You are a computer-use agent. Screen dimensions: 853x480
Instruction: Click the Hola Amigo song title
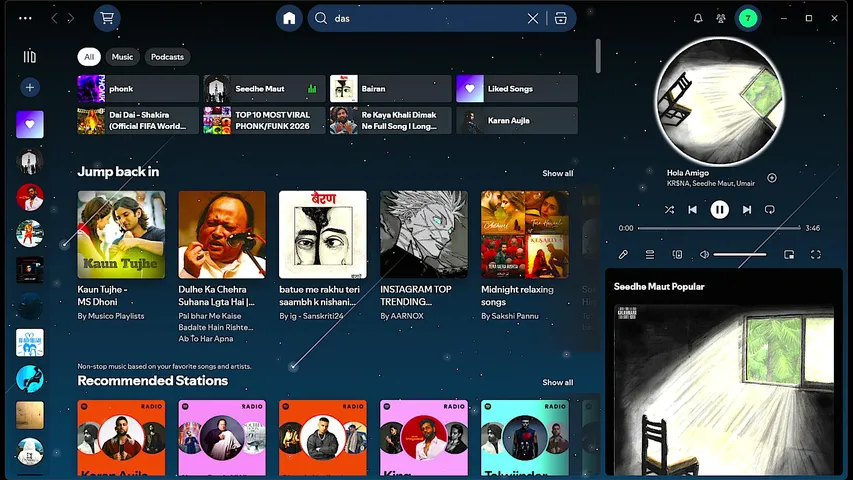(688, 173)
